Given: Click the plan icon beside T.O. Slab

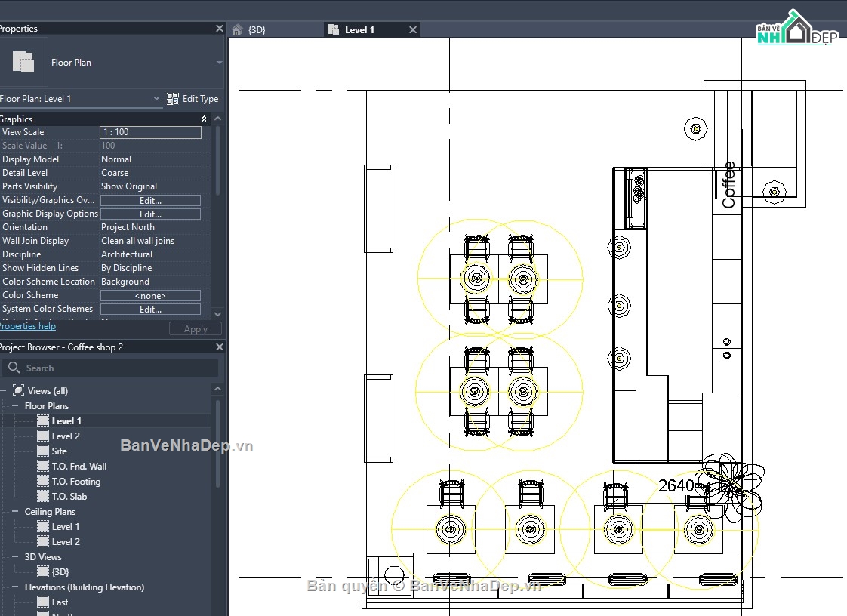Looking at the screenshot, I should tap(43, 496).
